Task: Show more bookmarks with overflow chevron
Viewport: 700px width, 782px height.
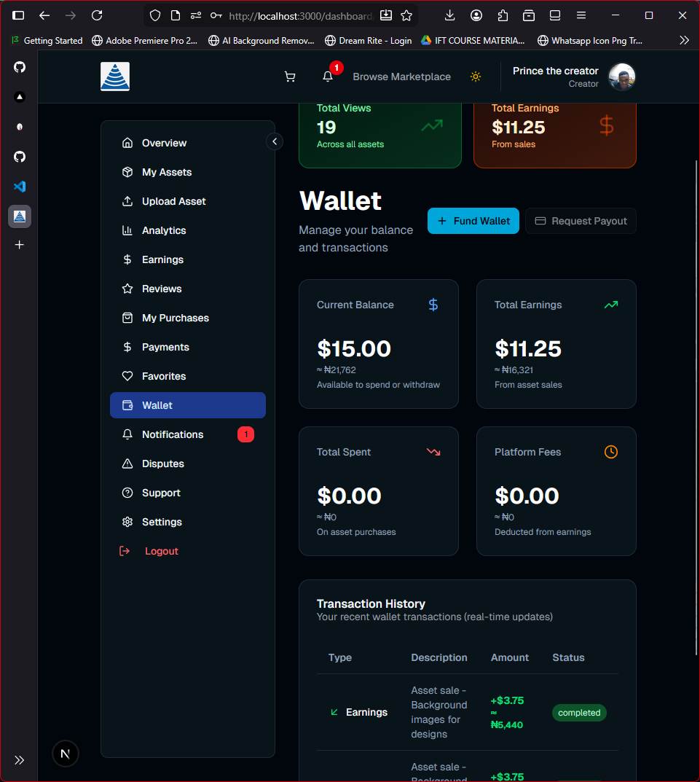Action: pyautogui.click(x=683, y=41)
